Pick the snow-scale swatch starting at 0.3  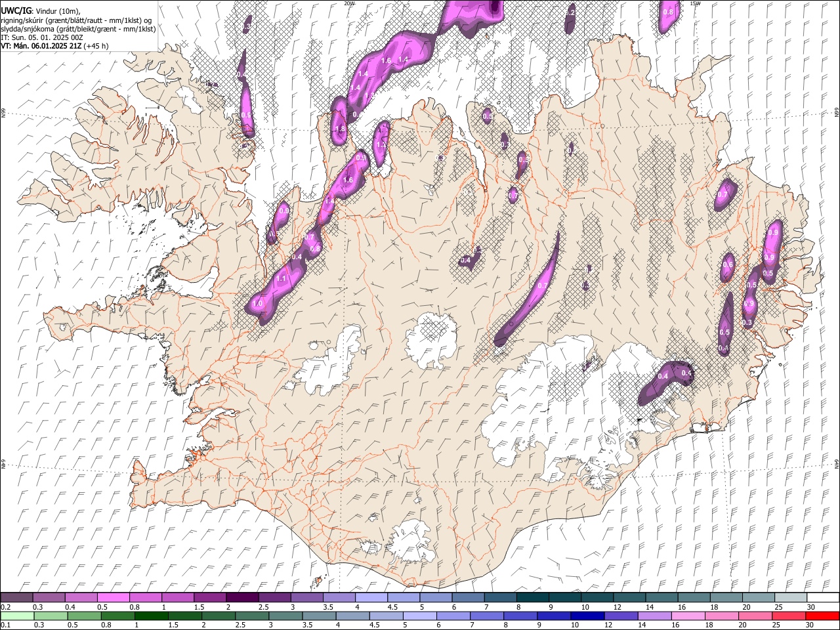coord(49,597)
